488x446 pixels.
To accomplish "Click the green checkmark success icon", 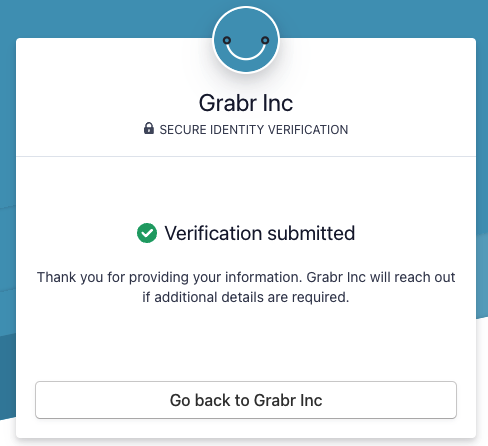I will [x=147, y=233].
